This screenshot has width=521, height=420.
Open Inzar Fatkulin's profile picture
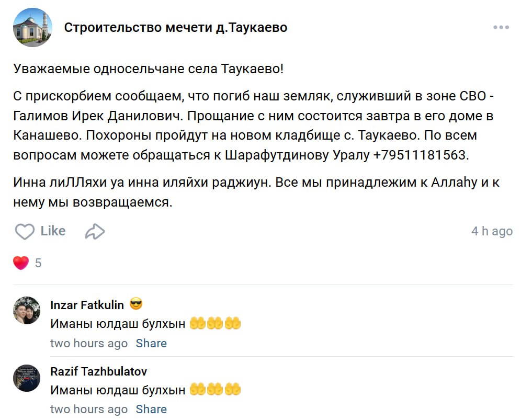coord(27,311)
